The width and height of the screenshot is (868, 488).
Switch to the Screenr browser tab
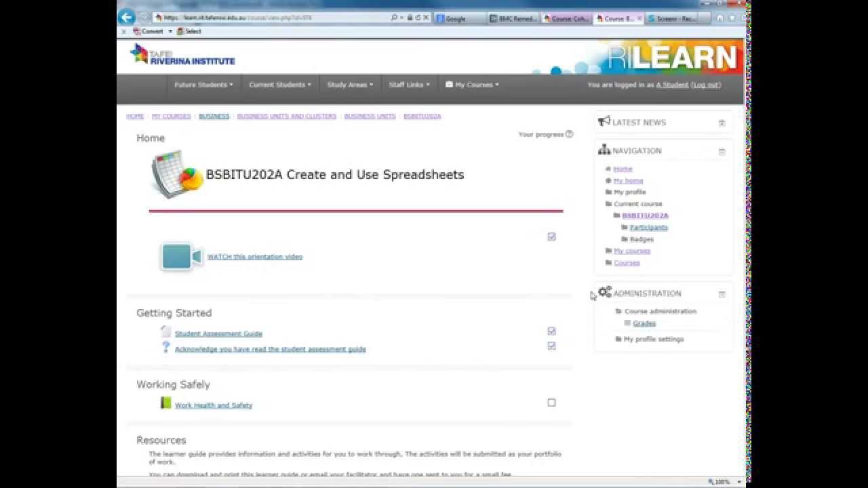[673, 18]
